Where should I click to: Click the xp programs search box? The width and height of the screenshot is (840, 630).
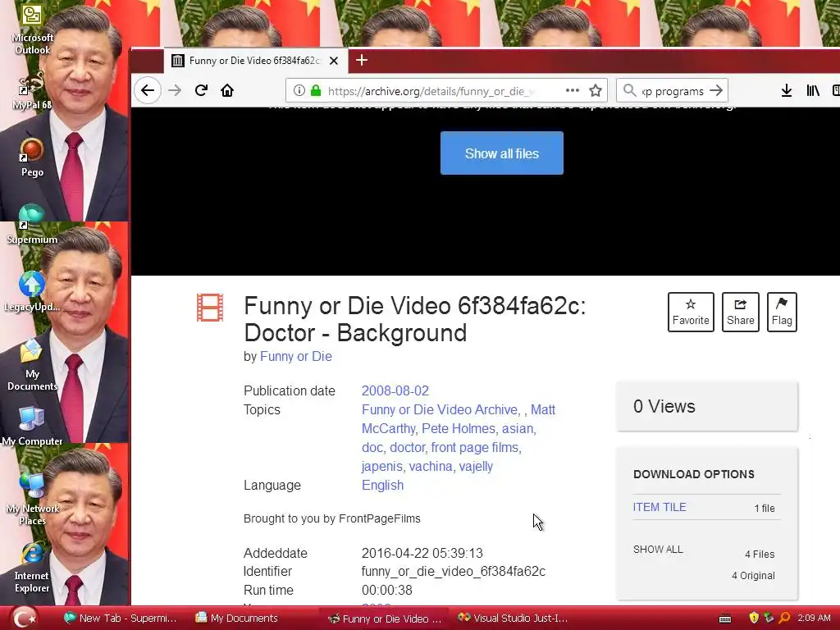[x=673, y=90]
